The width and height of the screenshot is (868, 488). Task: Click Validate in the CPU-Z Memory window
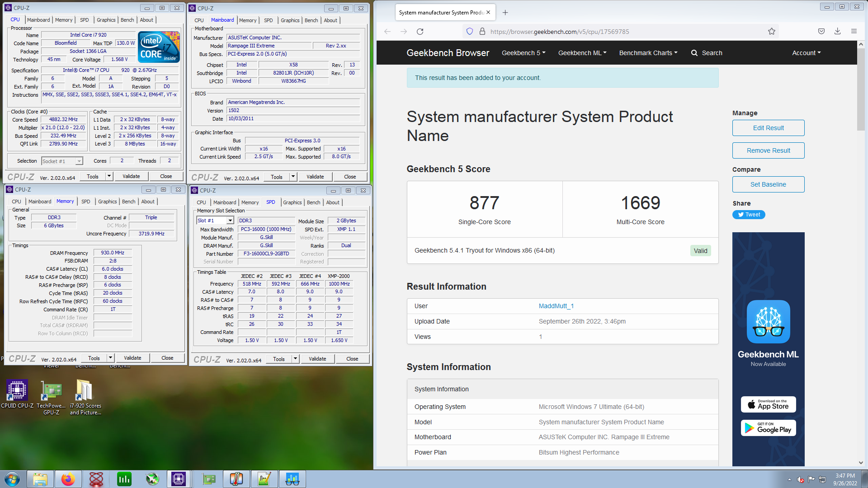click(132, 358)
